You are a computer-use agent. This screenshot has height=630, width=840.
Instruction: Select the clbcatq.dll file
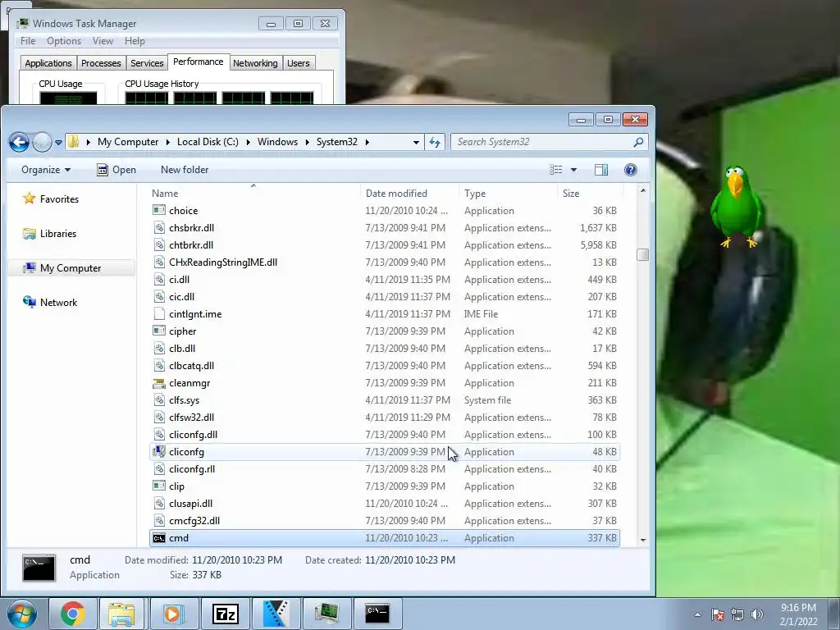click(191, 365)
